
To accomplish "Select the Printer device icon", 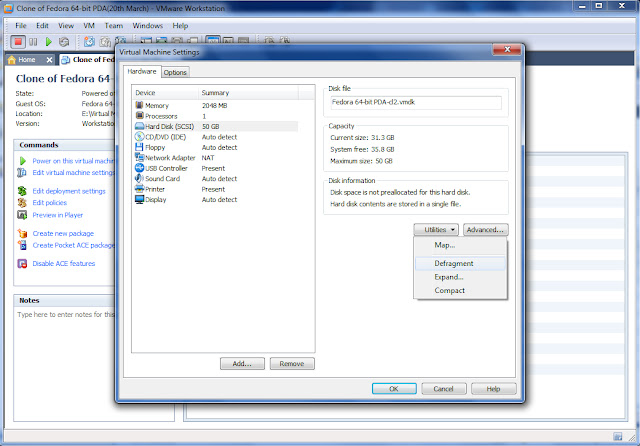I will [139, 189].
